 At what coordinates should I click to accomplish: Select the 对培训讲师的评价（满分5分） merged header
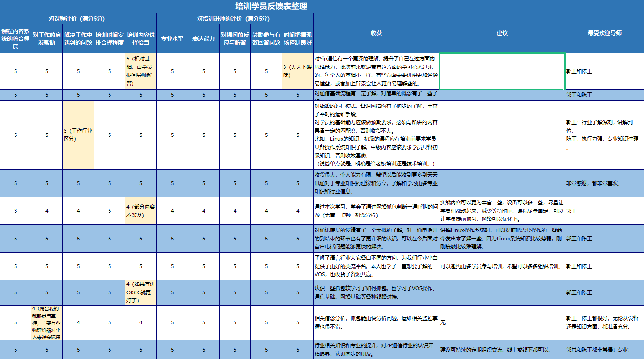pos(234,19)
